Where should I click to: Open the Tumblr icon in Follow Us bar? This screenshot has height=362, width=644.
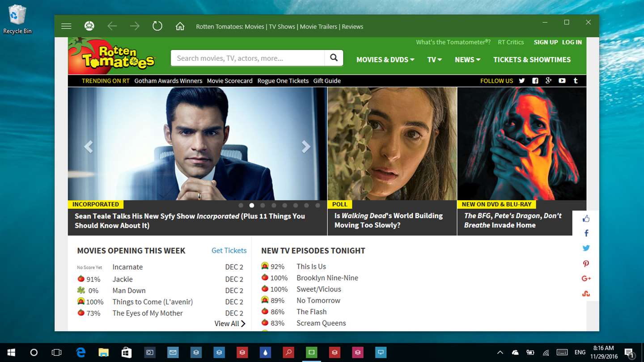576,81
